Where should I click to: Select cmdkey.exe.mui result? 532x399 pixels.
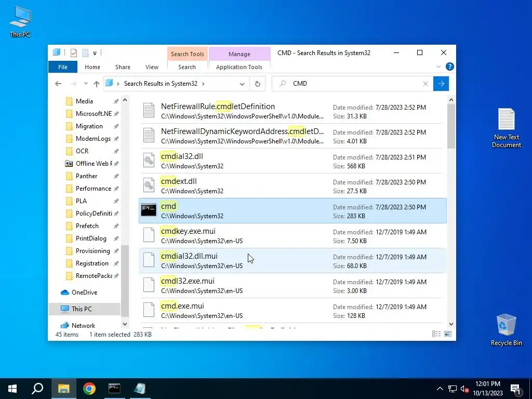[292, 236]
